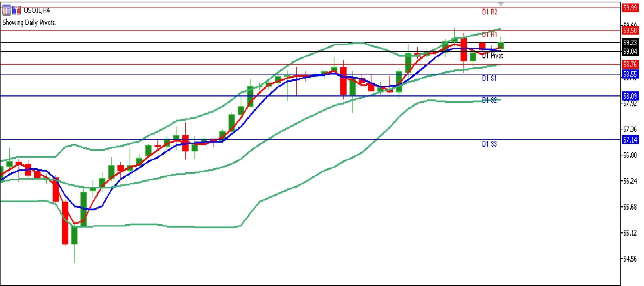Click the 58.09 blue price tag
The height and width of the screenshot is (286, 644).
click(630, 95)
